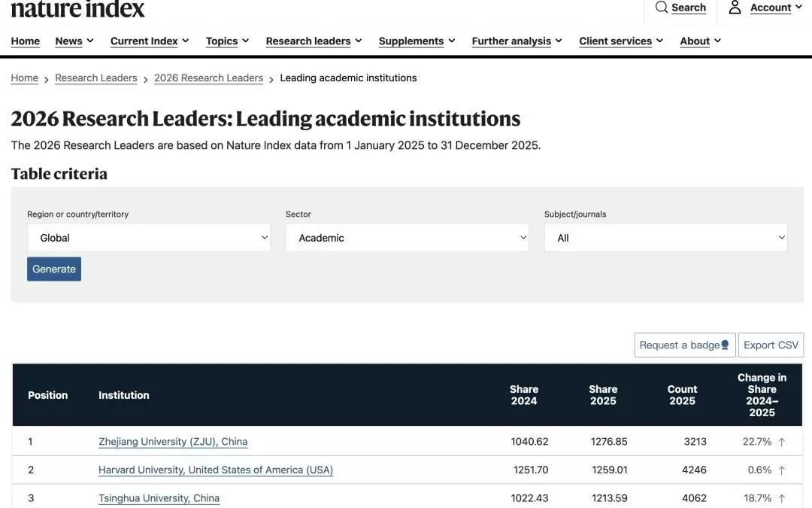The image size is (812, 508).
Task: Click the Change in Share 2024–2025 header
Action: coord(762,395)
